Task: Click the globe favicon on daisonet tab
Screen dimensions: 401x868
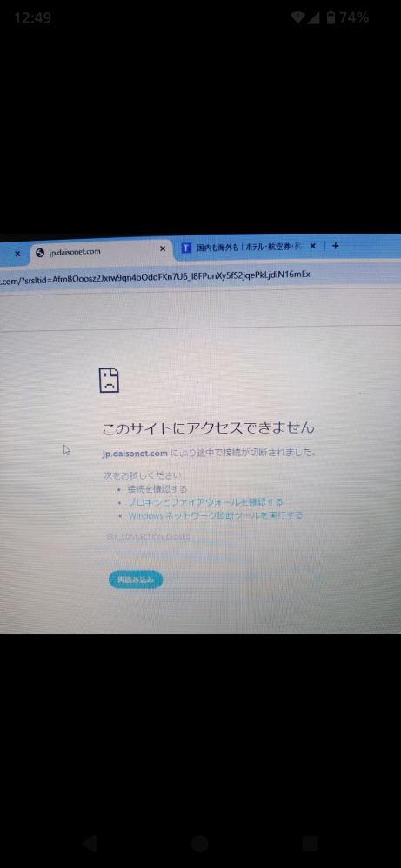Action: pyautogui.click(x=39, y=253)
